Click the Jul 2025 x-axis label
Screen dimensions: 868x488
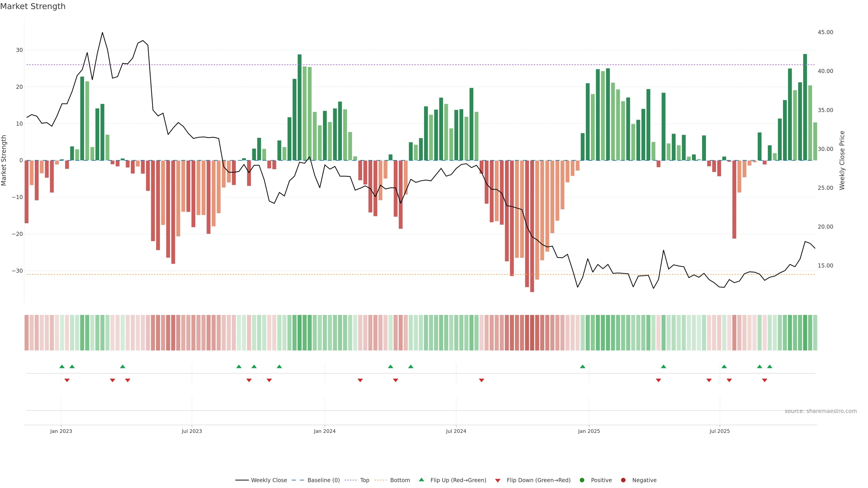(x=719, y=431)
